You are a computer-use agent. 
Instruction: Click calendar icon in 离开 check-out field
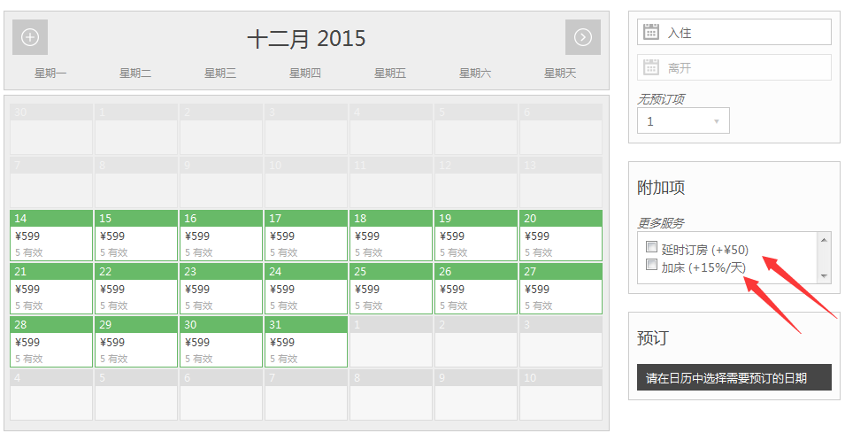651,67
